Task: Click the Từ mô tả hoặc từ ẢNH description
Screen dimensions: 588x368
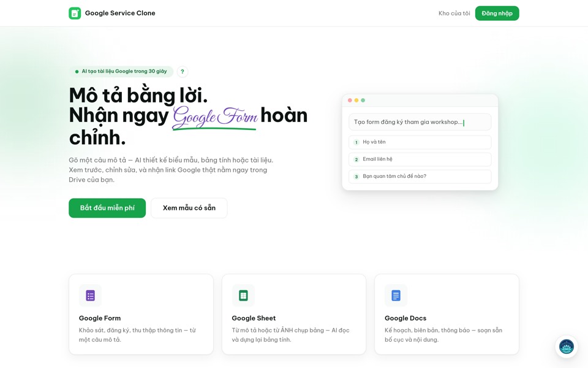Action: pos(290,335)
